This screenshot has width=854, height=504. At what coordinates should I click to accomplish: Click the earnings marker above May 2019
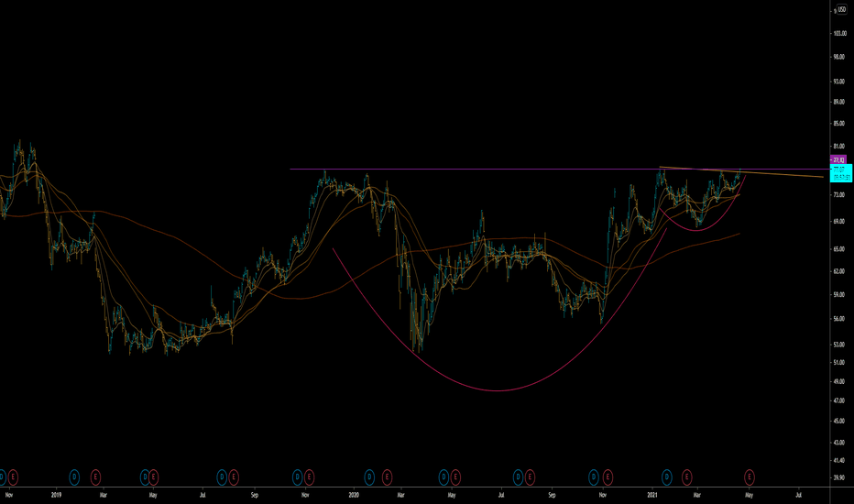point(154,477)
